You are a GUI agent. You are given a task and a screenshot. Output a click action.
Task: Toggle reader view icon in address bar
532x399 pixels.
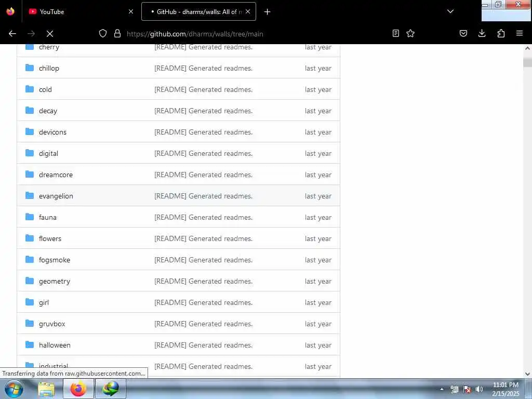395,33
